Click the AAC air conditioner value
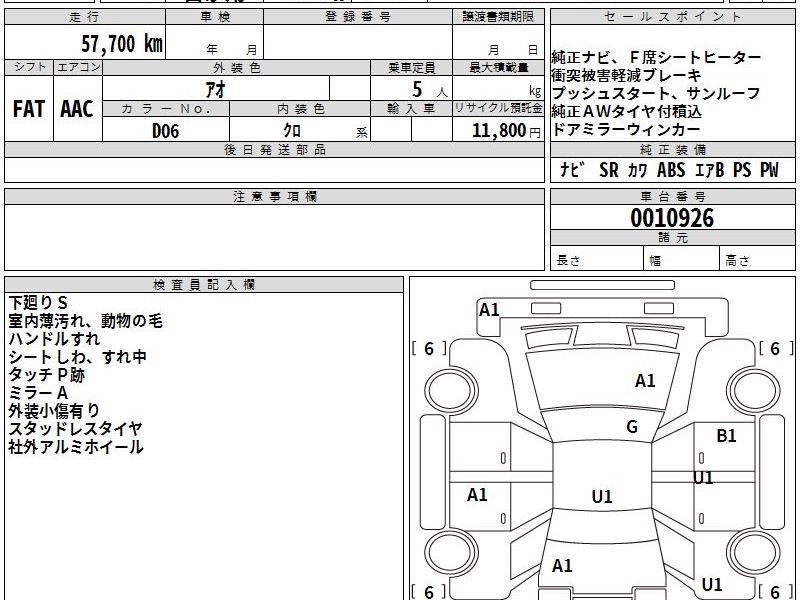Viewport: 800px width, 600px height. click(x=77, y=109)
